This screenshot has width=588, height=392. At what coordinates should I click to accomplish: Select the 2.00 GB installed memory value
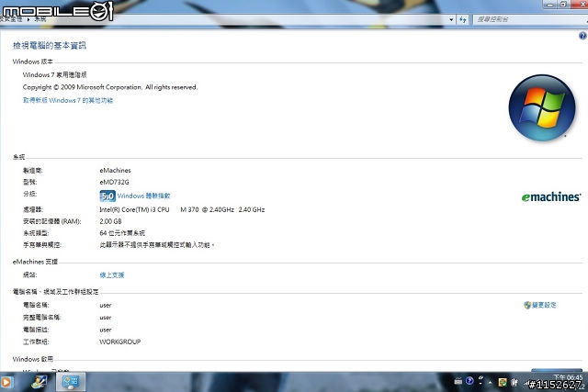tap(110, 221)
